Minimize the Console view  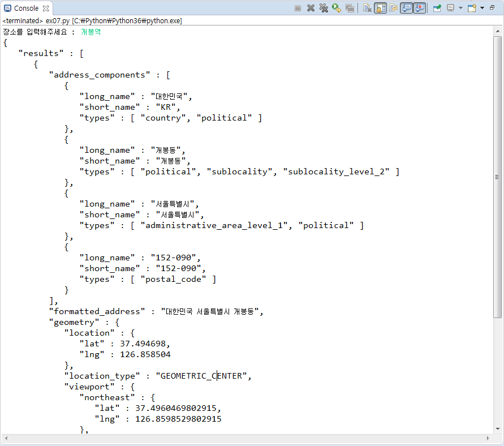[492, 7]
